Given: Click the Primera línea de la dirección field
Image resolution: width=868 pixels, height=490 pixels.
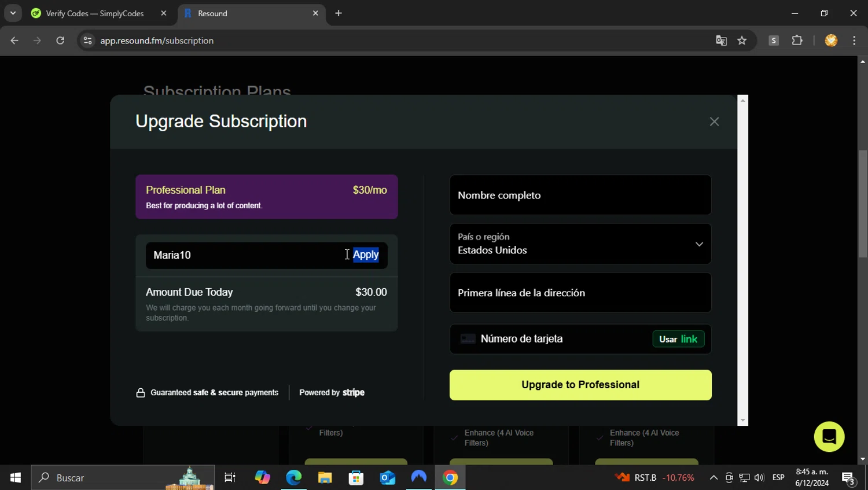Looking at the screenshot, I should coord(580,293).
